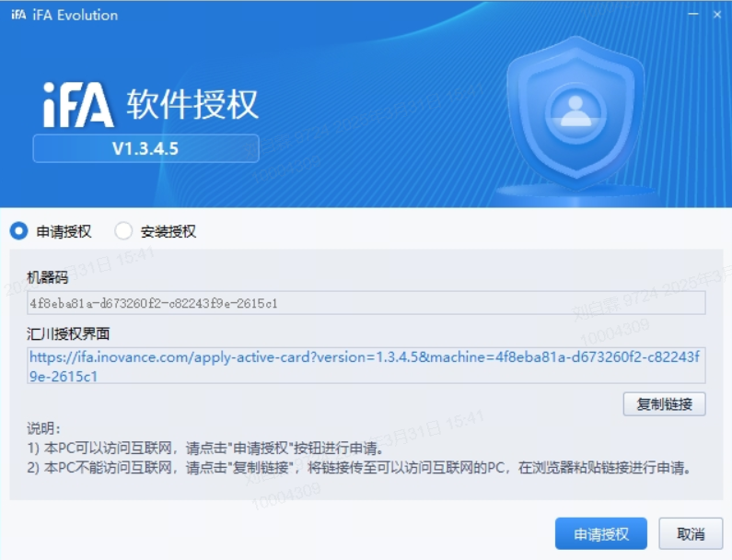Click instruction line 1 about internet access
Viewport: 732px width, 560px height.
pyautogui.click(x=205, y=449)
